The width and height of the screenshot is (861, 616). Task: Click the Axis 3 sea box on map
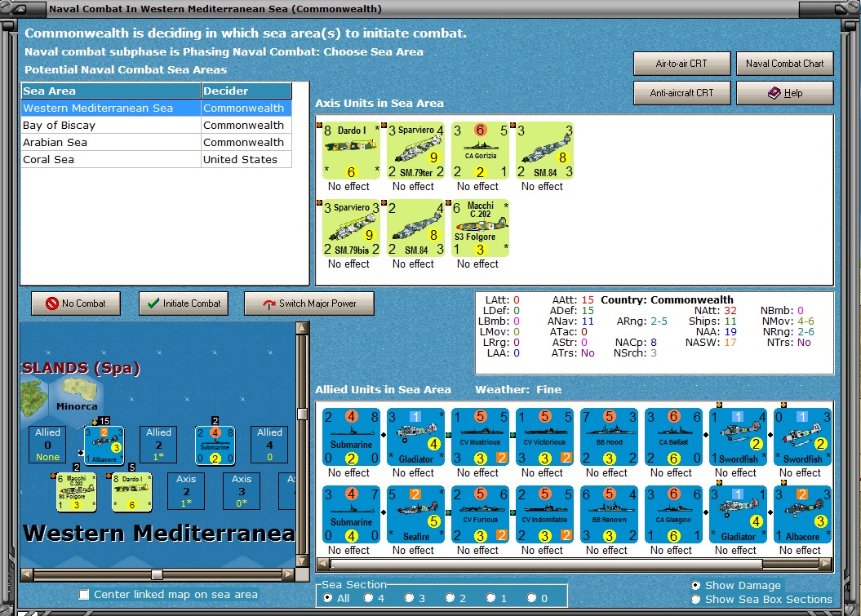click(242, 491)
